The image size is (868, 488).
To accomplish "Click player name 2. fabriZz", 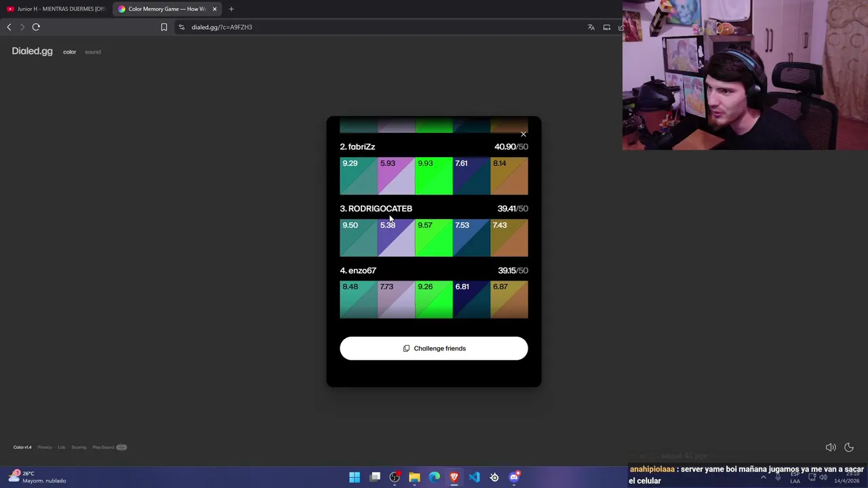I will 357,146.
